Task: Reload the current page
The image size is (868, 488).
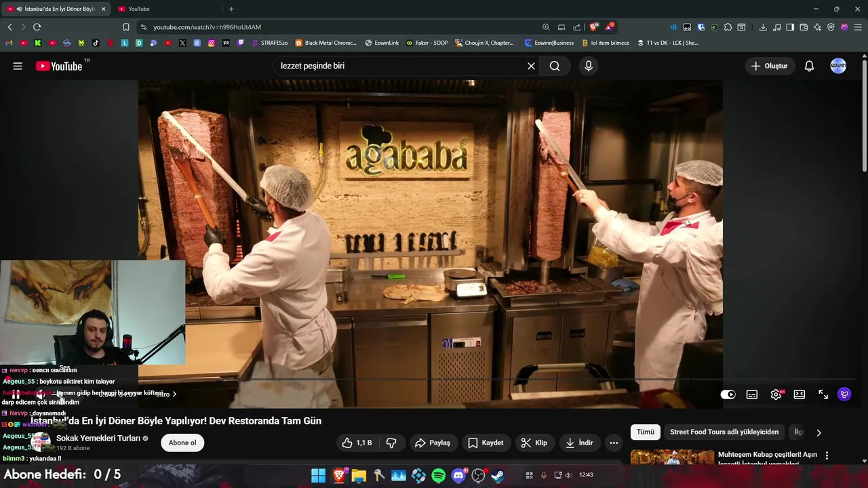Action: (x=37, y=27)
